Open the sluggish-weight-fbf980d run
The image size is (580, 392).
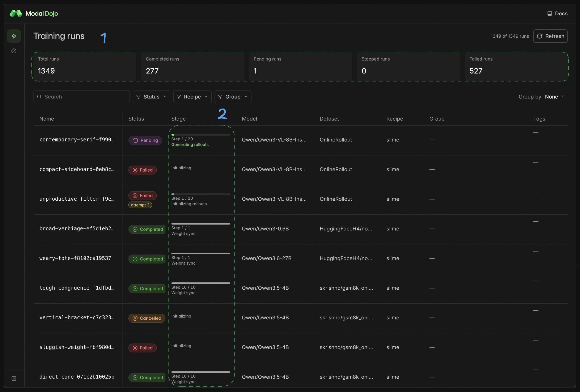tap(77, 347)
